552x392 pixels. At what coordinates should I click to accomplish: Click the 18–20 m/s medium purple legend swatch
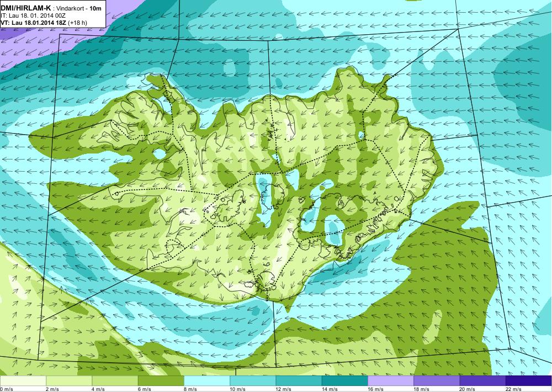point(437,381)
